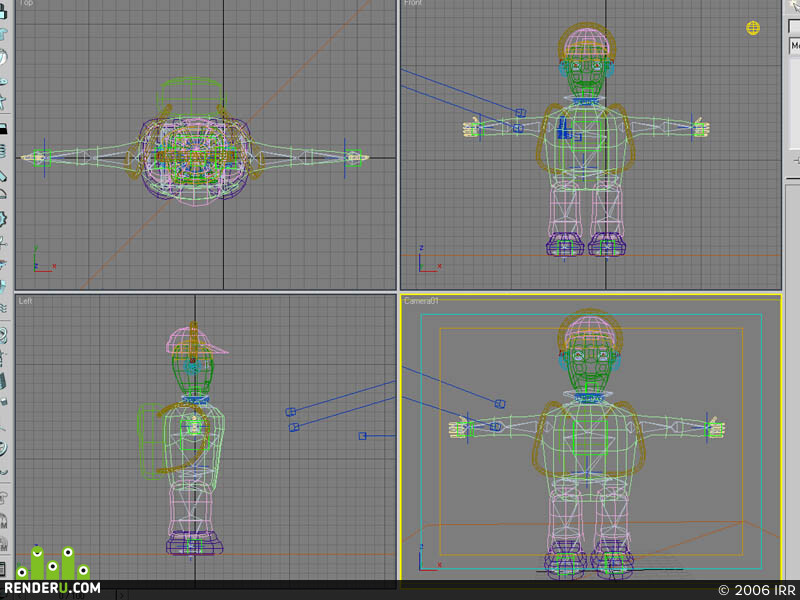Open the reactor Property Editor icon

(x=3, y=568)
